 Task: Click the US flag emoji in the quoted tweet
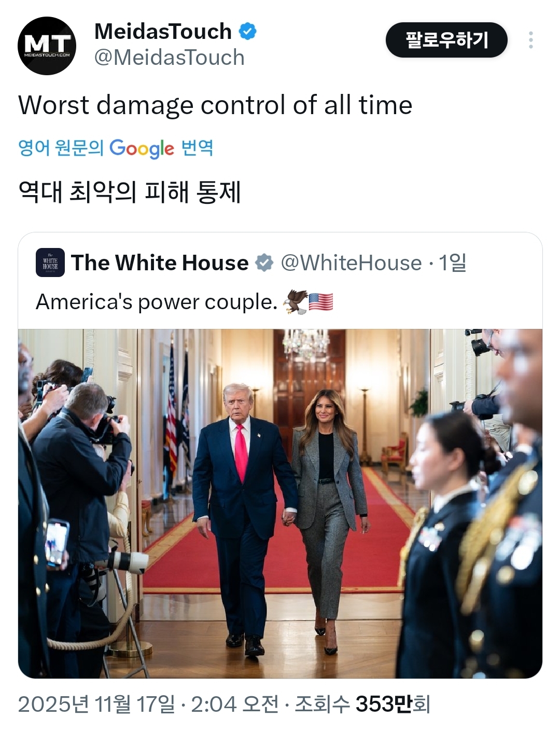[x=321, y=302]
